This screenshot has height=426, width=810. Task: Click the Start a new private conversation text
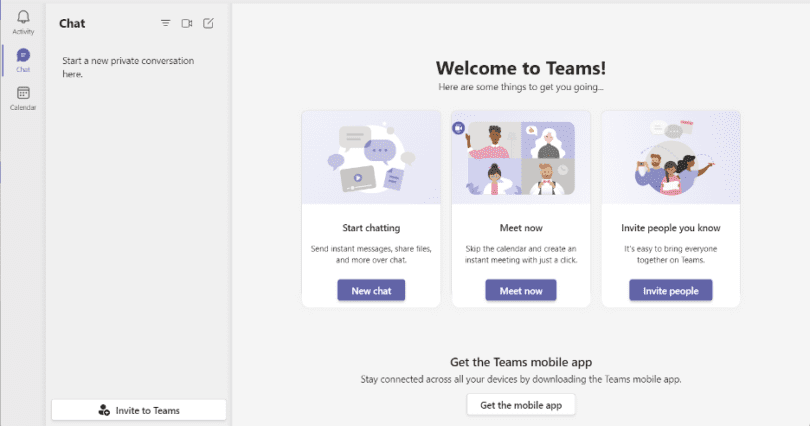click(x=128, y=67)
